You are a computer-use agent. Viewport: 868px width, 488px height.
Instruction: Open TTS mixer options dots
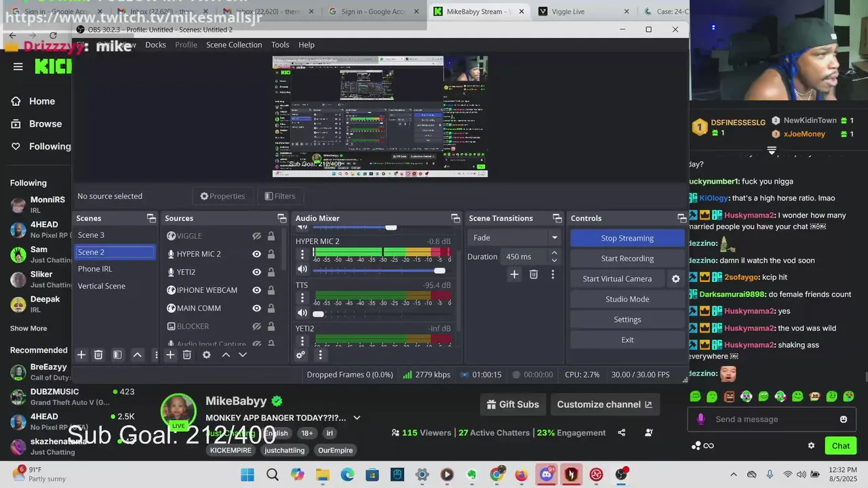pos(302,298)
